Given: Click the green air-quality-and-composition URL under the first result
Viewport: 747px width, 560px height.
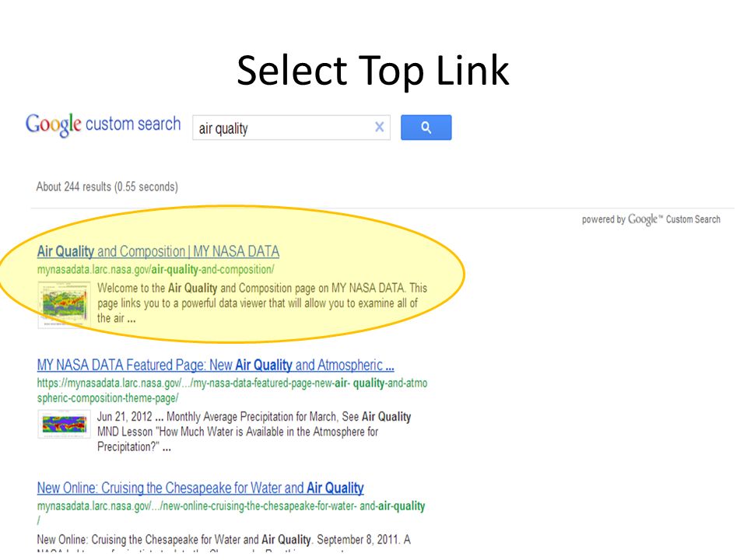Looking at the screenshot, I should pos(156,270).
